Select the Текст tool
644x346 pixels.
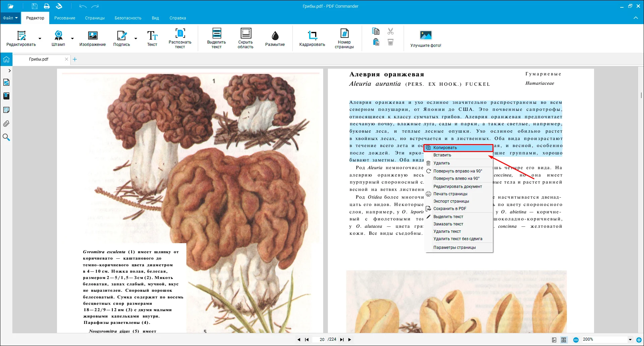pyautogui.click(x=152, y=39)
